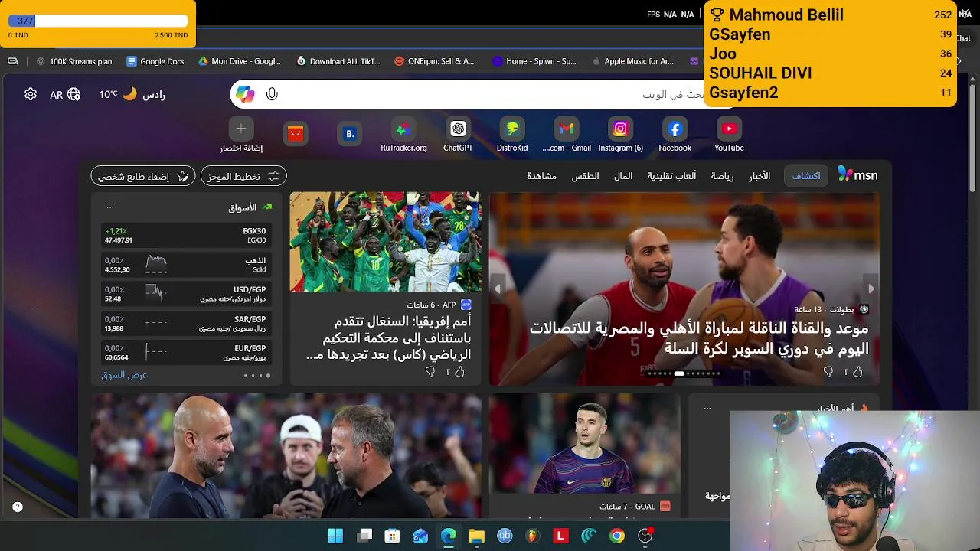Open the Gmail shortcut

tap(567, 134)
